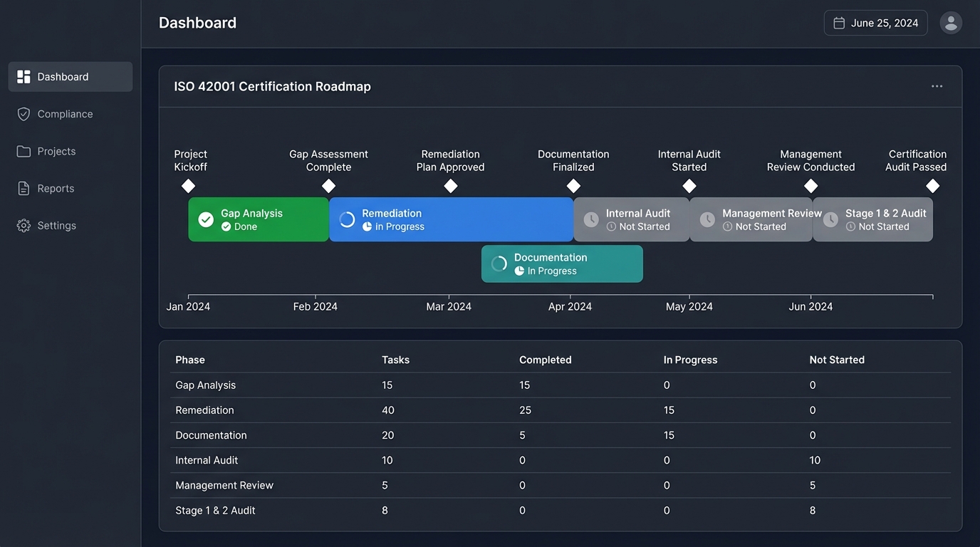The image size is (980, 547).
Task: Click the user profile avatar icon
Action: coord(951,23)
